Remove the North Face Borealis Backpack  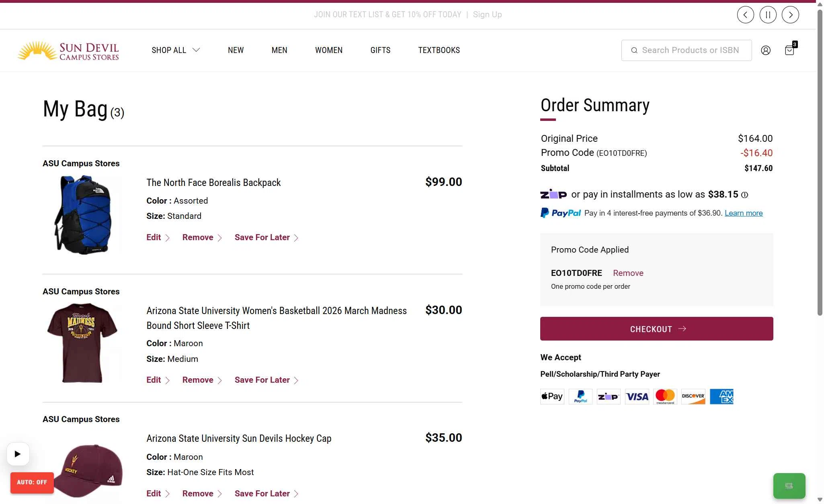click(202, 237)
